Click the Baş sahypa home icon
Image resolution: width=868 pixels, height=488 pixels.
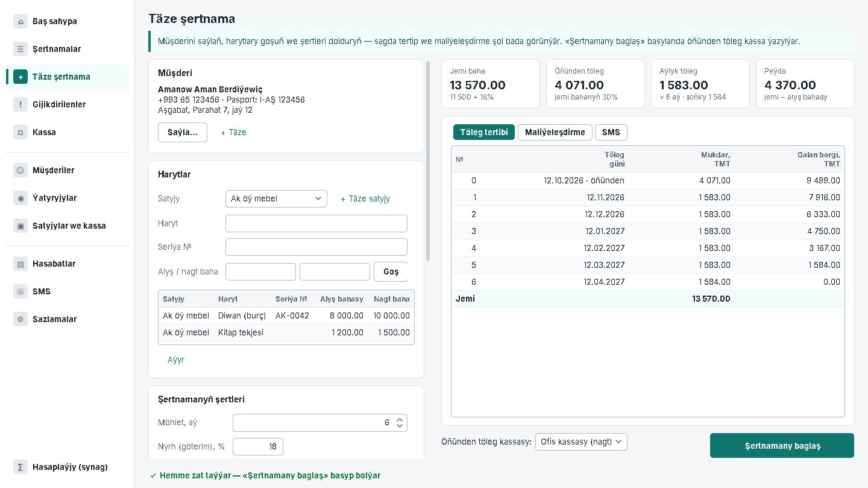coord(20,21)
